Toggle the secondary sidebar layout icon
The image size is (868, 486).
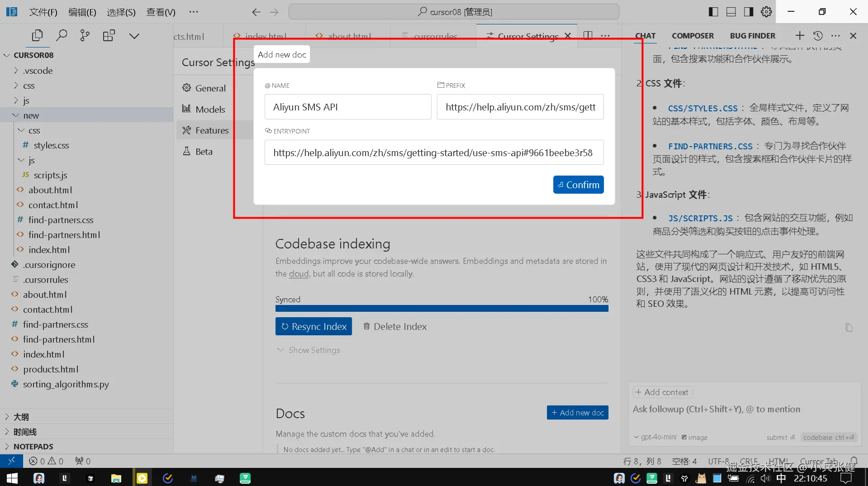[x=749, y=12]
